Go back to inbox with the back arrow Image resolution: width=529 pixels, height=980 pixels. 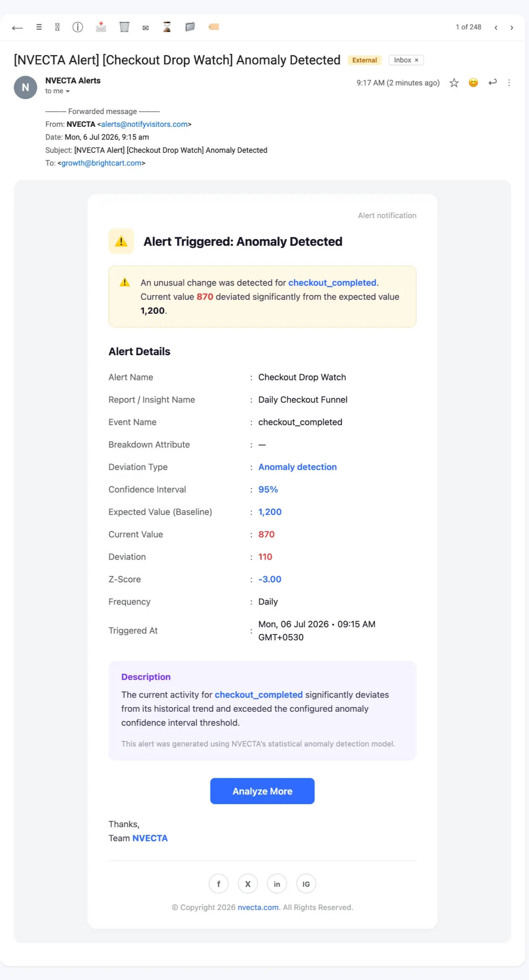(x=17, y=28)
